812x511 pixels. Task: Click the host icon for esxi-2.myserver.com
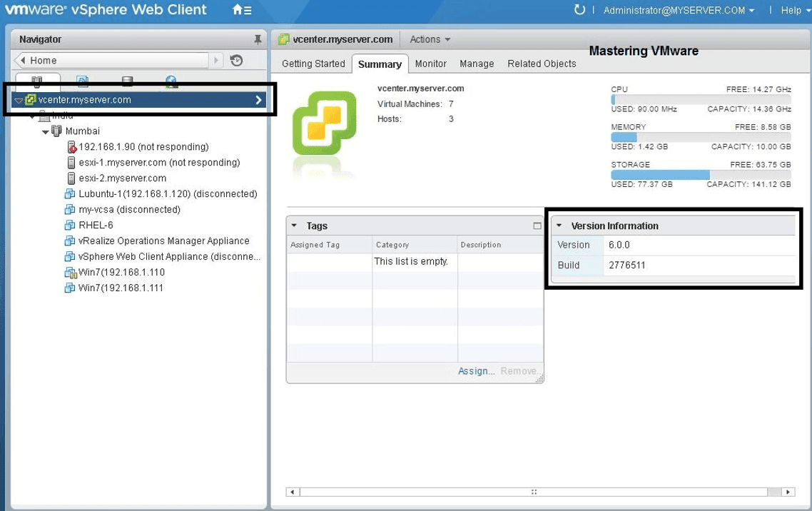[71, 178]
